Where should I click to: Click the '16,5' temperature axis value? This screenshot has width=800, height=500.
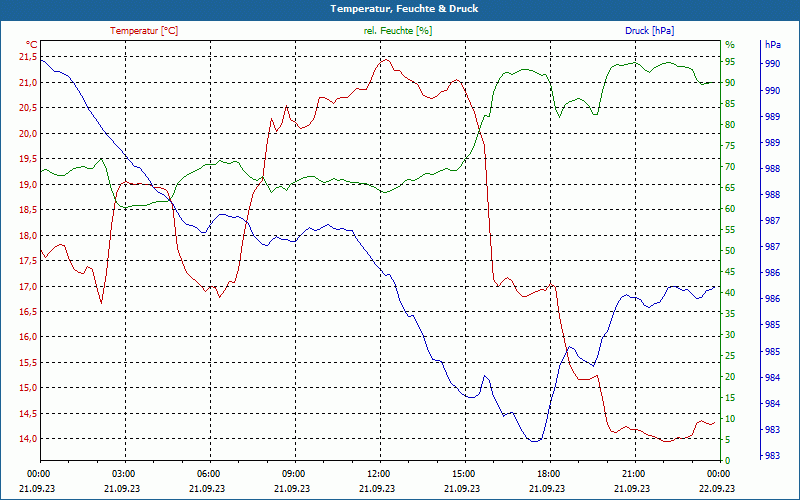click(28, 312)
